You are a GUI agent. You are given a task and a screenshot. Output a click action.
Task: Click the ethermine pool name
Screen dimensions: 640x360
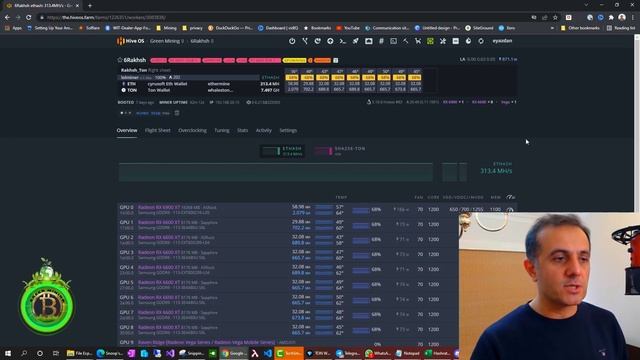(x=219, y=84)
